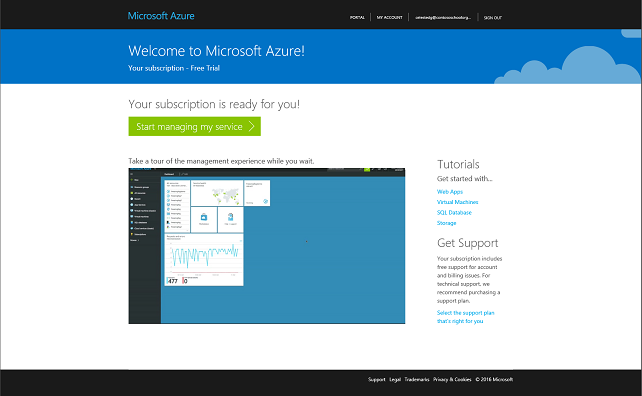Click SIGN OUT in the header
Image resolution: width=642 pixels, height=396 pixels.
click(493, 18)
